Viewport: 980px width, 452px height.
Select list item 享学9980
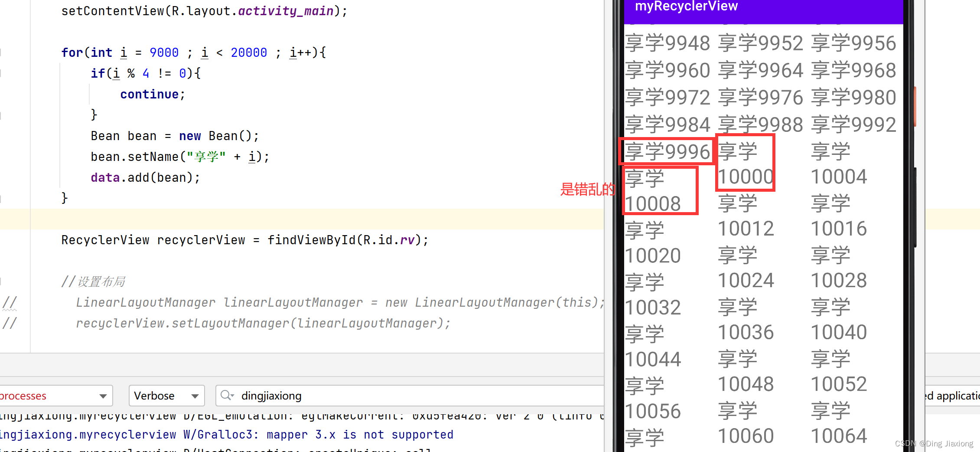pos(853,98)
